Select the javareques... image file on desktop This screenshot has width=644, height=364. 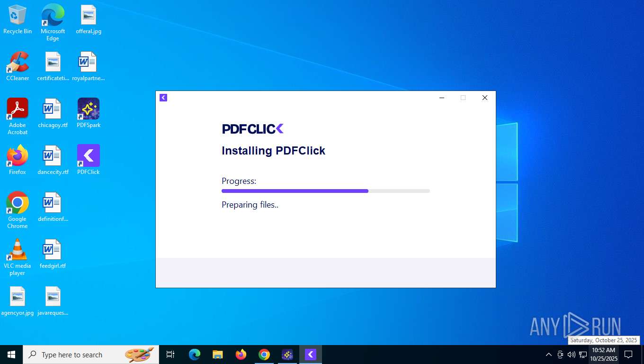click(53, 301)
